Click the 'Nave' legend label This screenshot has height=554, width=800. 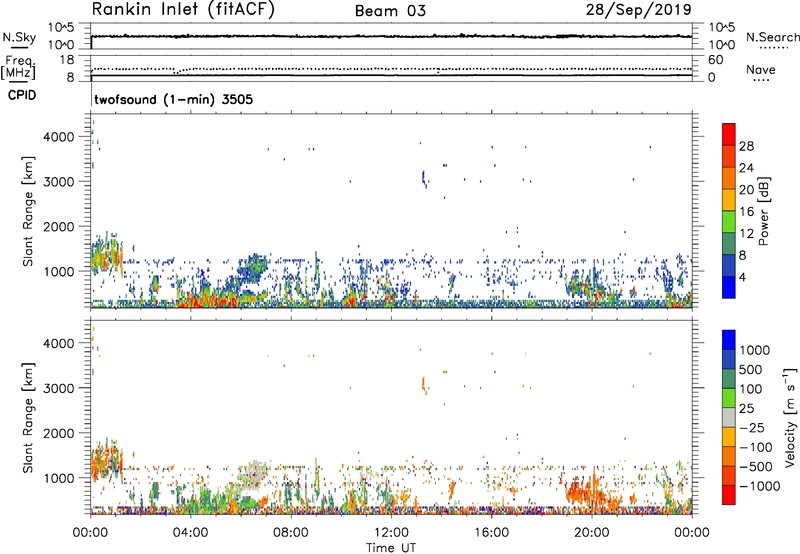coord(761,69)
